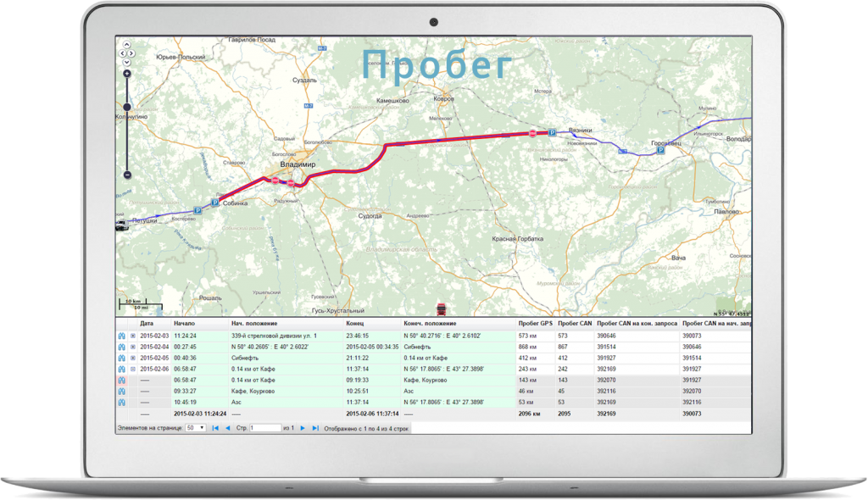Image resolution: width=868 pixels, height=500 pixels.
Task: Click the zoom-in plus button on the map
Action: click(126, 74)
